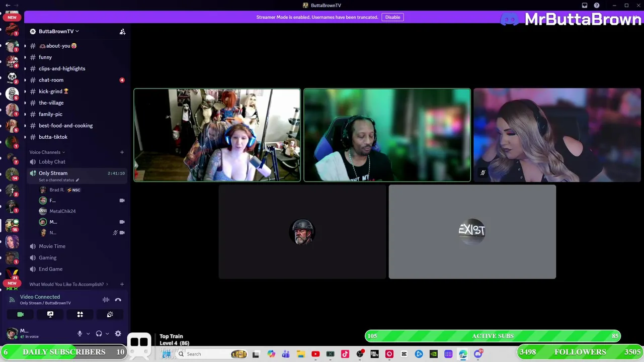The height and width of the screenshot is (362, 644).
Task: Open the TikTok app from the taskbar
Action: (x=345, y=354)
